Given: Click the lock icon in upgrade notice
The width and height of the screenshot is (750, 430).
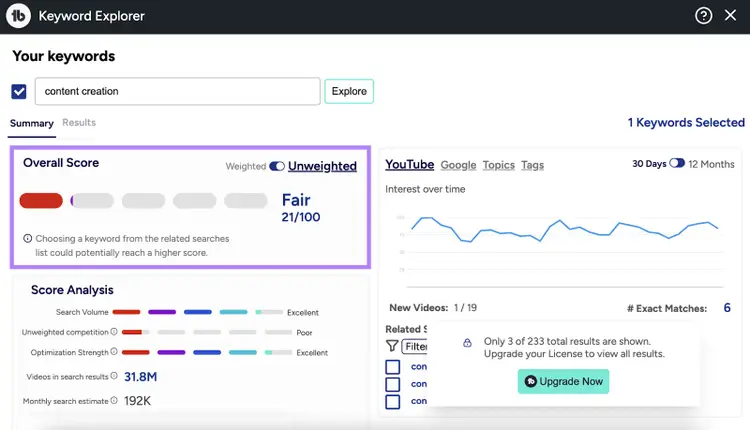Looking at the screenshot, I should tap(467, 342).
